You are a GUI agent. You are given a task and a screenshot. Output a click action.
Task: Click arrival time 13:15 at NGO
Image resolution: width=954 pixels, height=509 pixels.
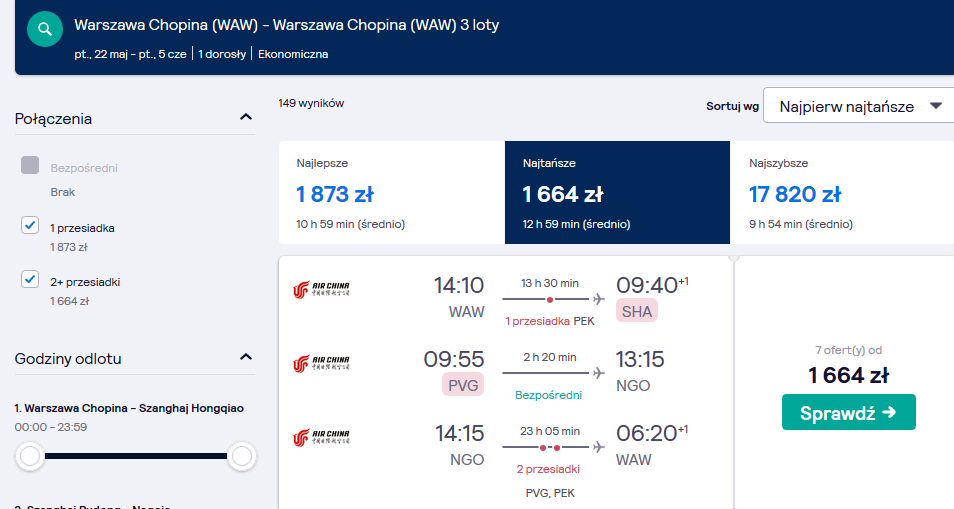click(x=639, y=359)
